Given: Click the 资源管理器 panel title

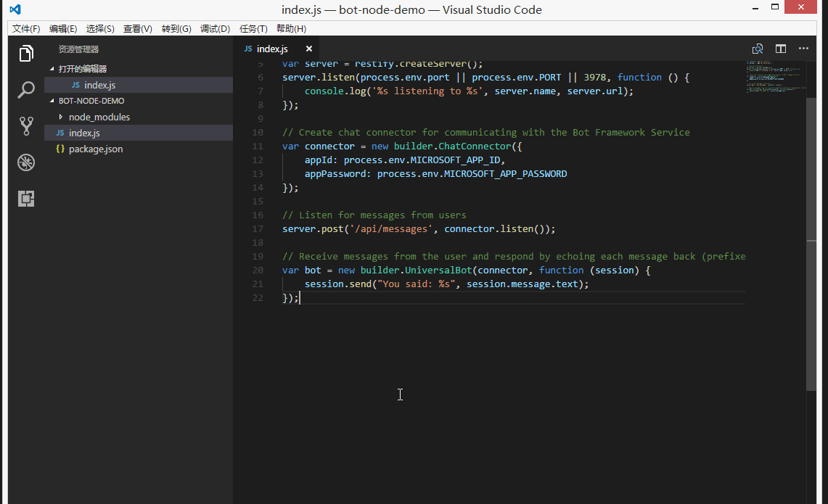Looking at the screenshot, I should tap(78, 49).
